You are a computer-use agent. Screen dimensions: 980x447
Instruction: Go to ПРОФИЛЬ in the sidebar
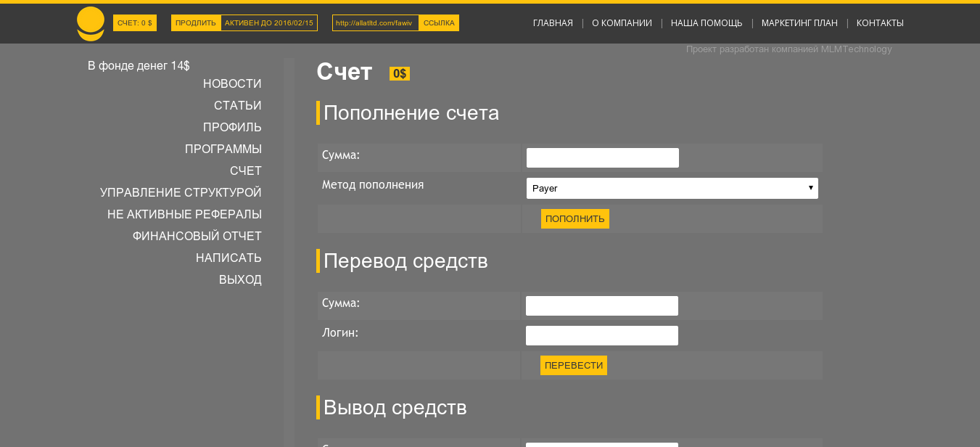(232, 128)
